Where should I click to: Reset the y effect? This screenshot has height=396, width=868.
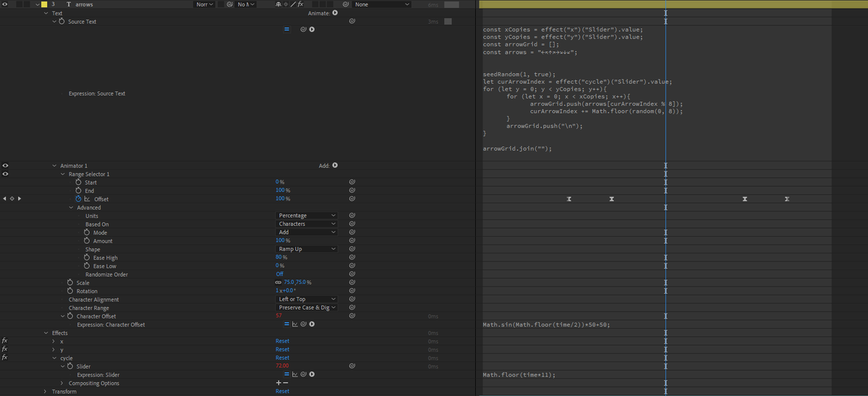[x=282, y=350]
